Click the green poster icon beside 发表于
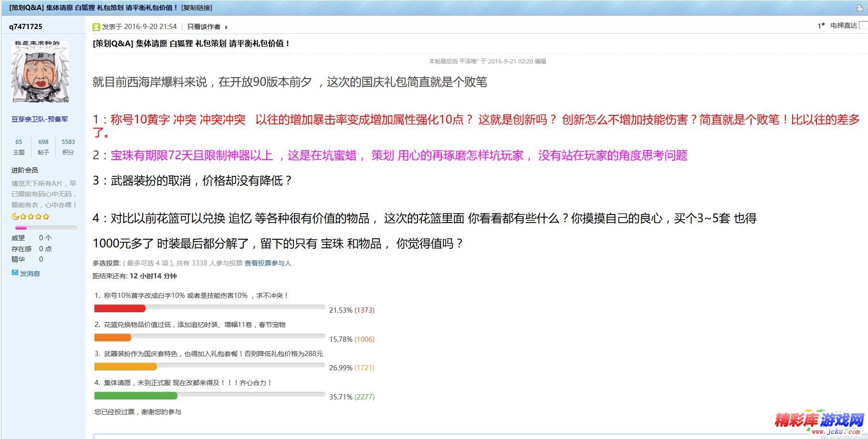 (96, 27)
